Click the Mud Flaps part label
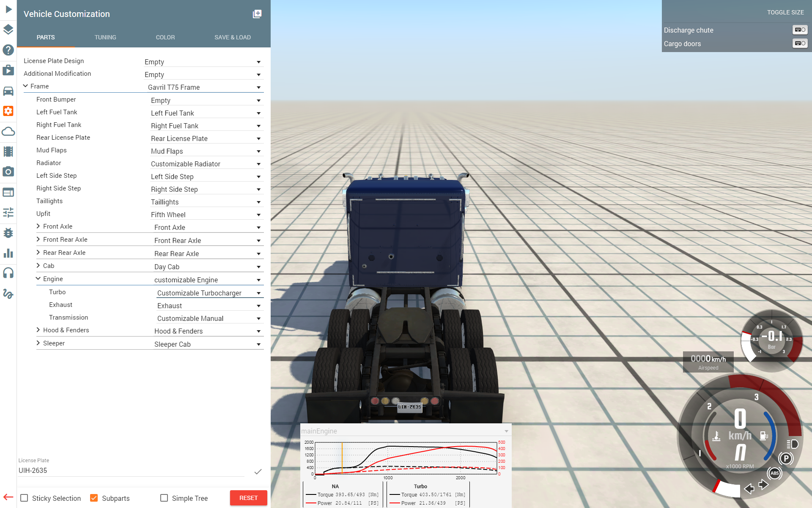This screenshot has height=508, width=812. (52, 150)
